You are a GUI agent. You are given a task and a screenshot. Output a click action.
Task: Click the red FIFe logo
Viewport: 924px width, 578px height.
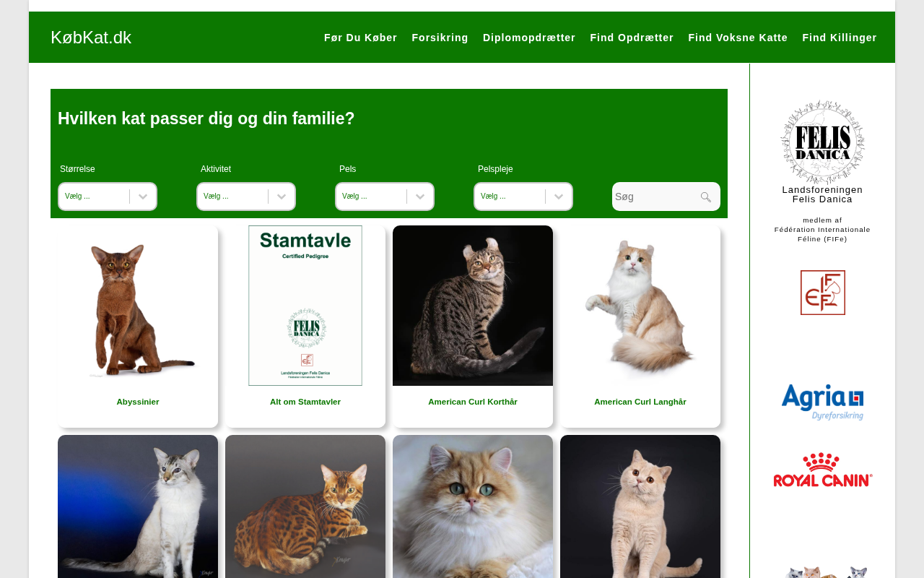pos(822,293)
